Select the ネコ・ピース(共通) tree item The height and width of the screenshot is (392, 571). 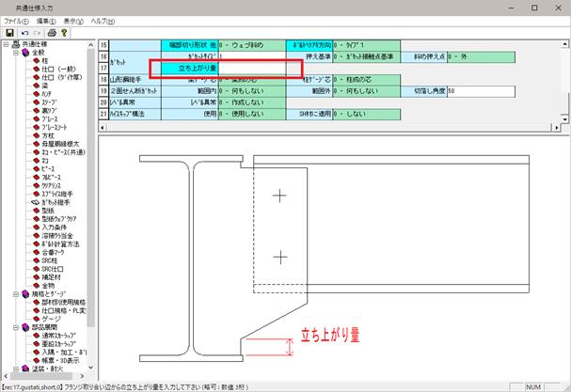point(63,152)
